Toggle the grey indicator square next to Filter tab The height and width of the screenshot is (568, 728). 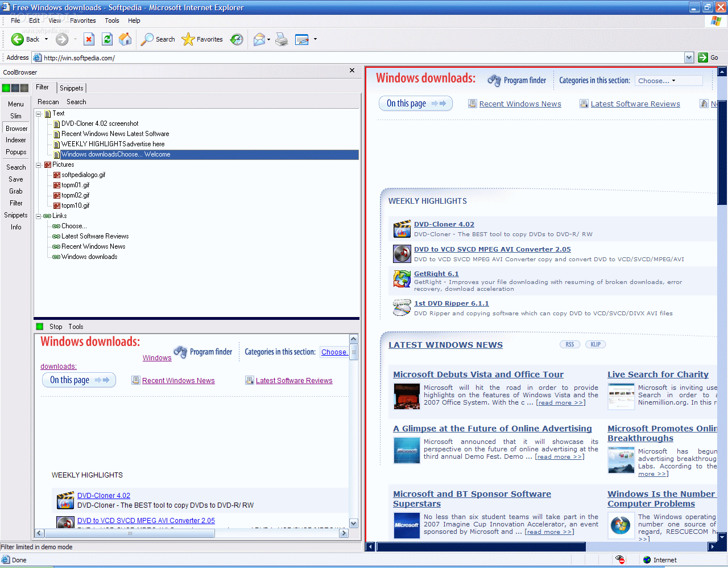pos(24,88)
